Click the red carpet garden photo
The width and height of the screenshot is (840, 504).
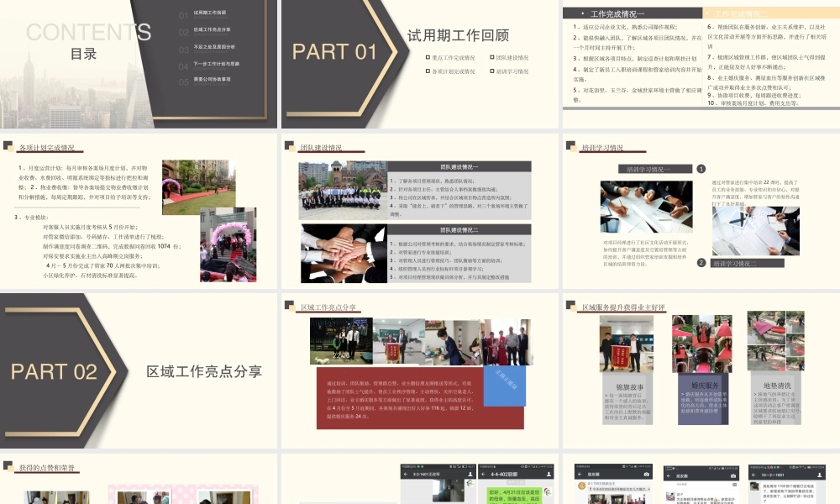[x=199, y=187]
